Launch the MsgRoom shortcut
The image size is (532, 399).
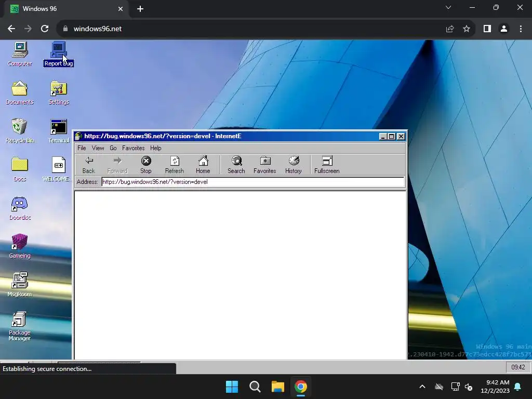[20, 285]
